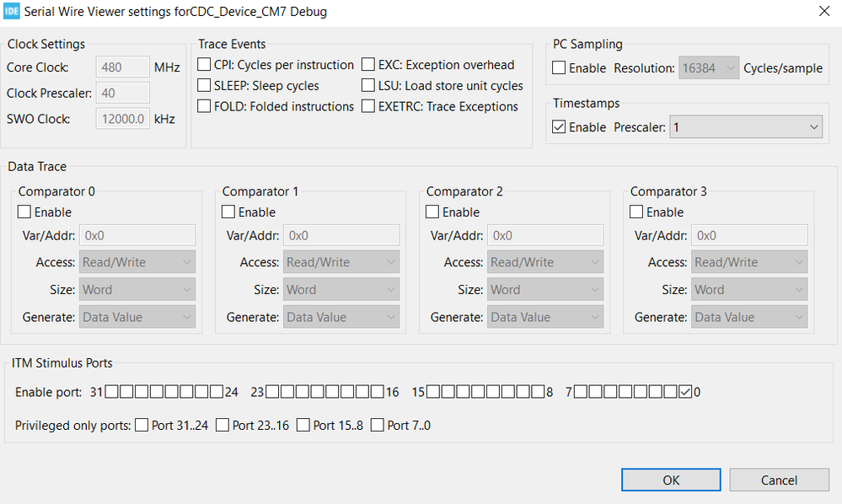This screenshot has height=504, width=842.
Task: Enable PC Sampling checkbox
Action: 559,67
